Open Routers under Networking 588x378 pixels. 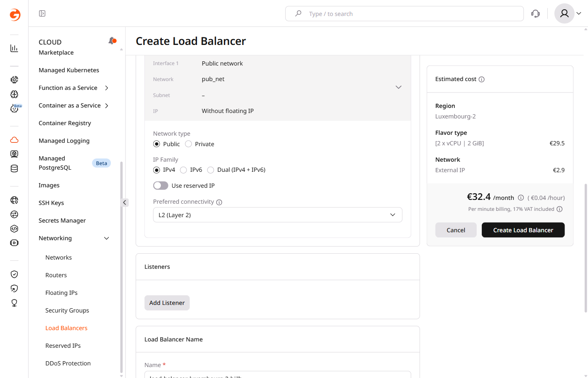click(x=56, y=275)
